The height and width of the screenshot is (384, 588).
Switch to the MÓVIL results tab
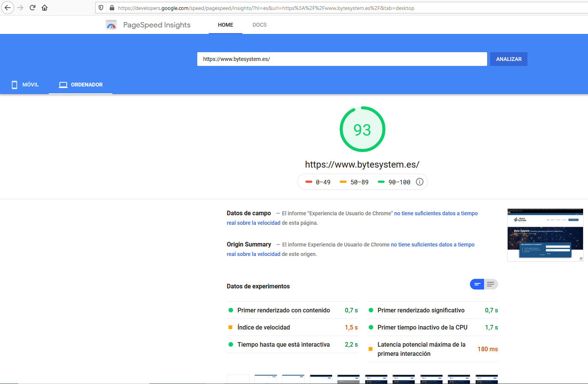(25, 85)
